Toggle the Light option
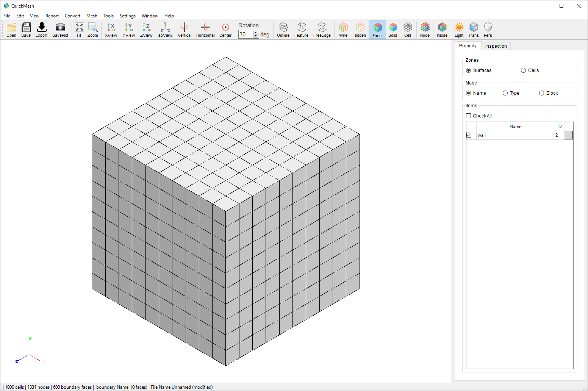Screen dimensions: 588x391 [x=459, y=30]
